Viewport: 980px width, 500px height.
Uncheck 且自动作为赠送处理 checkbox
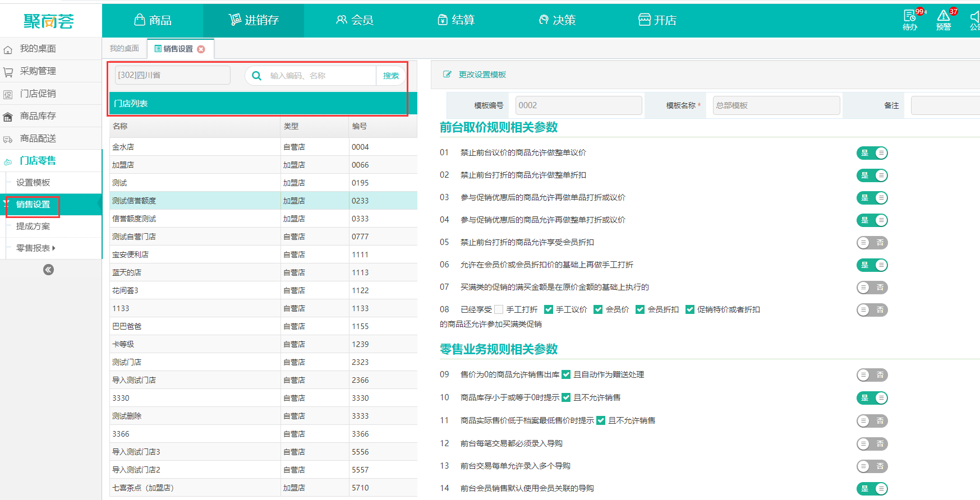566,374
